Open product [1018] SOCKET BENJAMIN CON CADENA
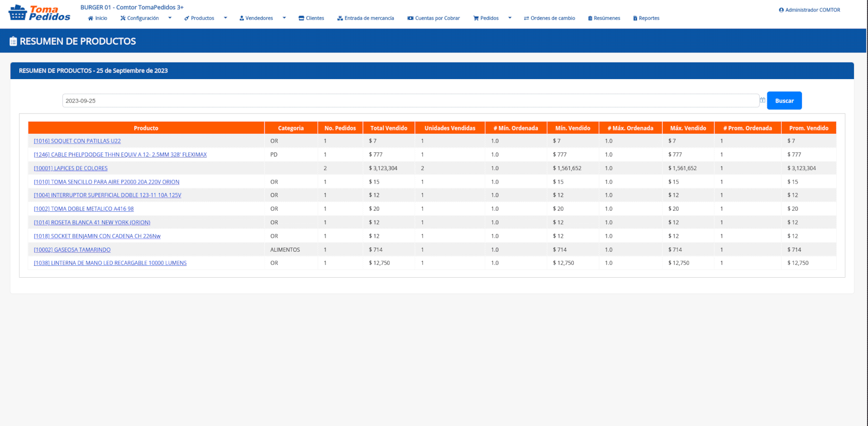Image resolution: width=868 pixels, height=426 pixels. coord(97,236)
